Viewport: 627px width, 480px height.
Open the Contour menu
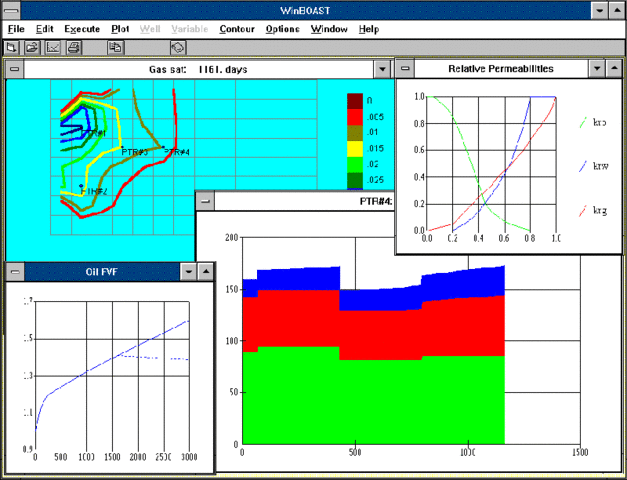pyautogui.click(x=237, y=29)
